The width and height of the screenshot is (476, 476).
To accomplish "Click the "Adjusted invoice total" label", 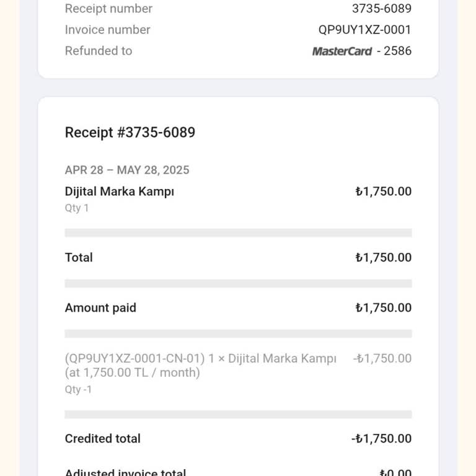I will (125, 473).
